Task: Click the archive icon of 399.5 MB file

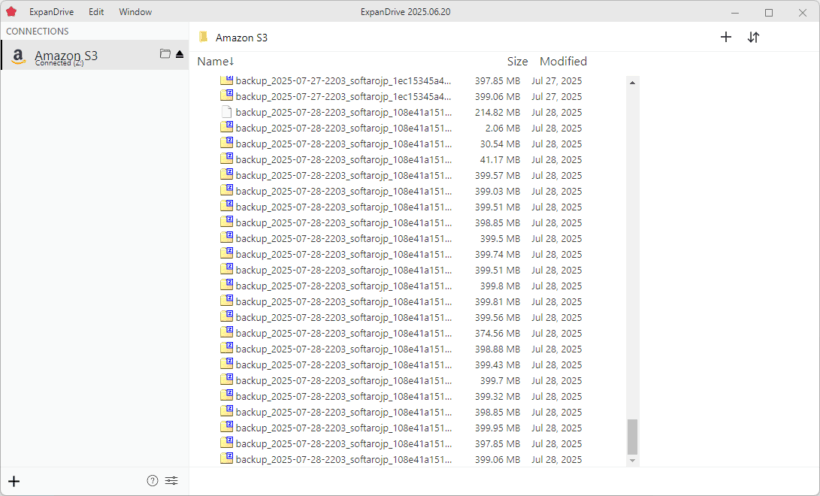Action: coord(226,238)
